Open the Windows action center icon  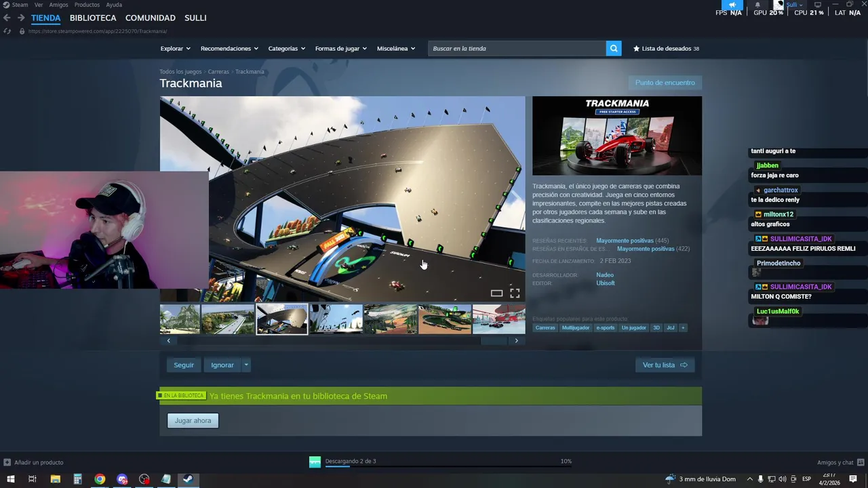853,479
